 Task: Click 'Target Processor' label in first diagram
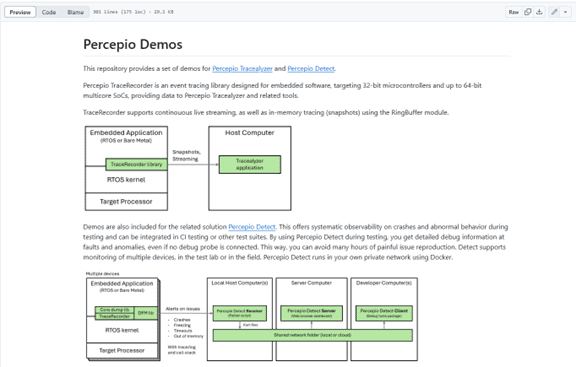click(126, 202)
